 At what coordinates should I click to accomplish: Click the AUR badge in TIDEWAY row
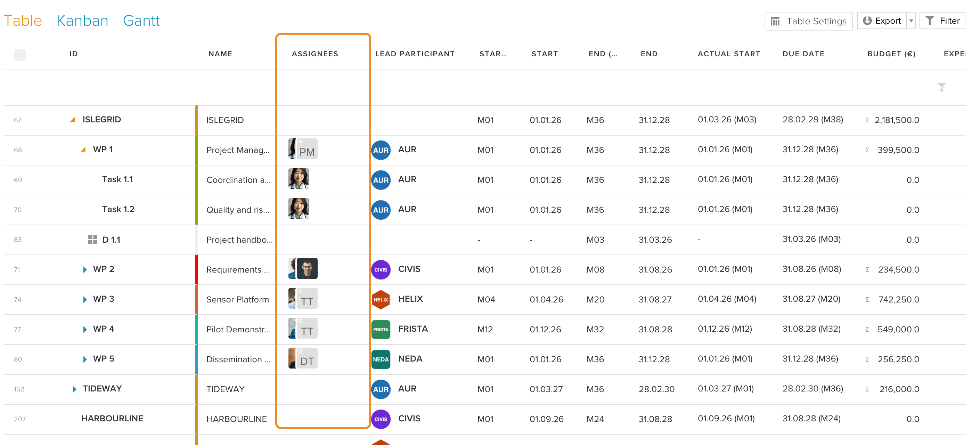381,389
